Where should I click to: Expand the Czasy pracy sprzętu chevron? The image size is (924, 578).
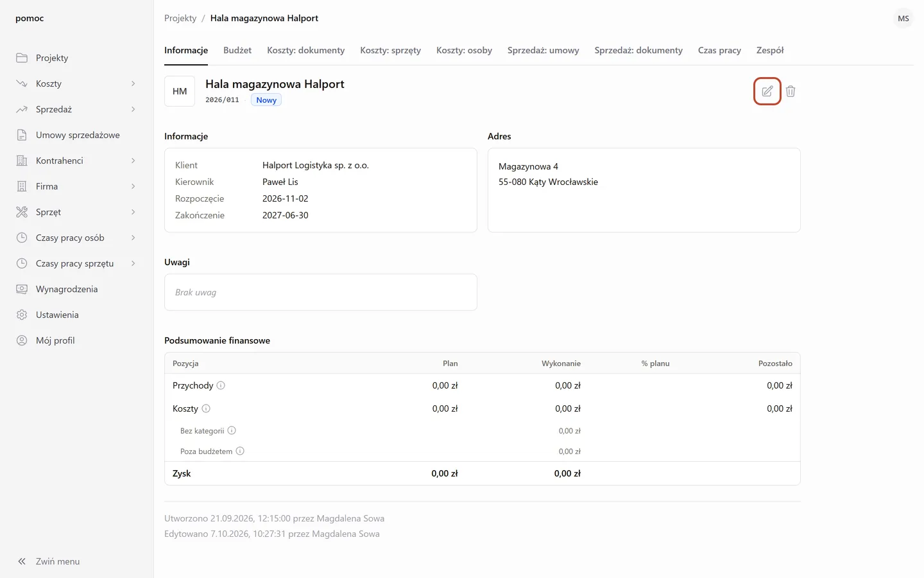(x=133, y=263)
